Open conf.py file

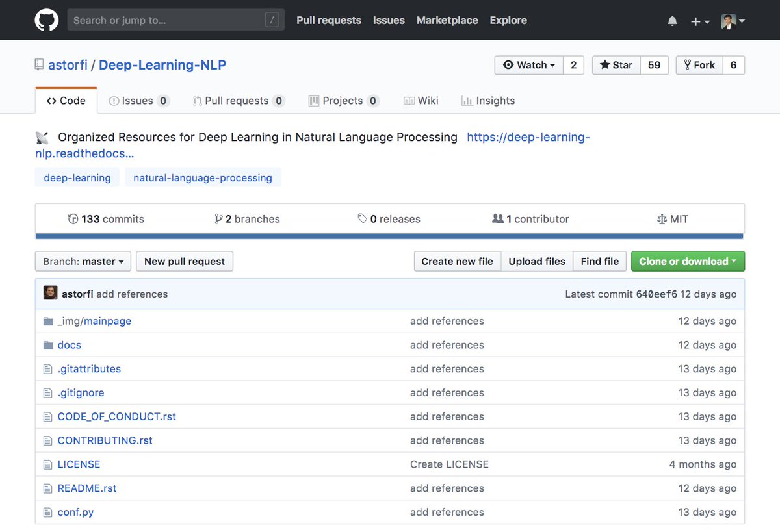click(x=75, y=513)
